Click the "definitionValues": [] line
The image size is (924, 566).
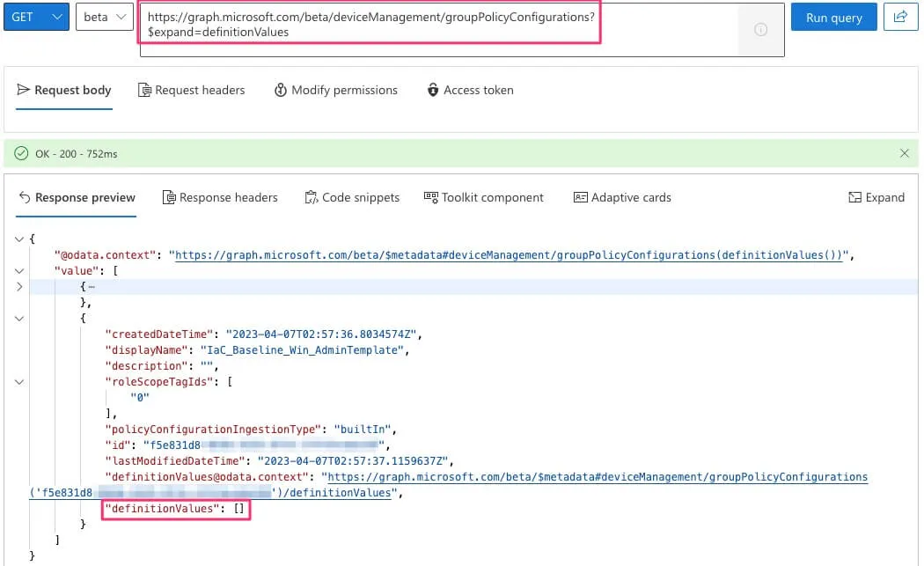point(174,508)
